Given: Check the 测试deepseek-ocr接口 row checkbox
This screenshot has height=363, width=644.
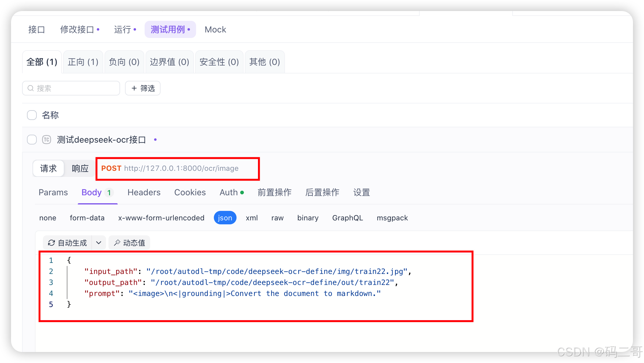Looking at the screenshot, I should point(32,140).
